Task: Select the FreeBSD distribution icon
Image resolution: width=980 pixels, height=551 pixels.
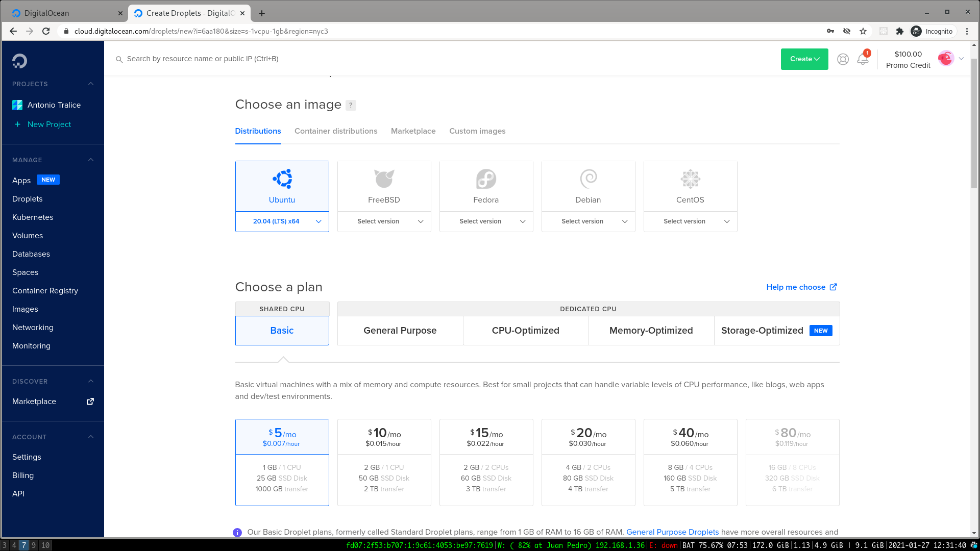Action: [384, 180]
